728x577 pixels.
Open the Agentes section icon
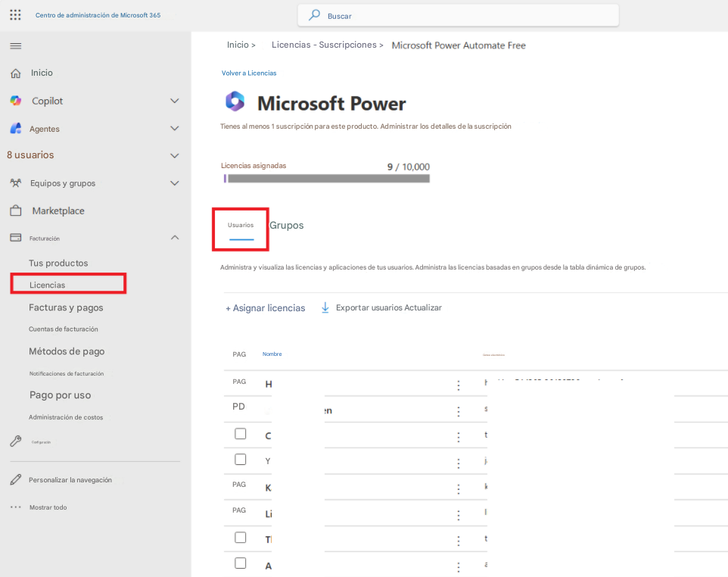pyautogui.click(x=14, y=128)
